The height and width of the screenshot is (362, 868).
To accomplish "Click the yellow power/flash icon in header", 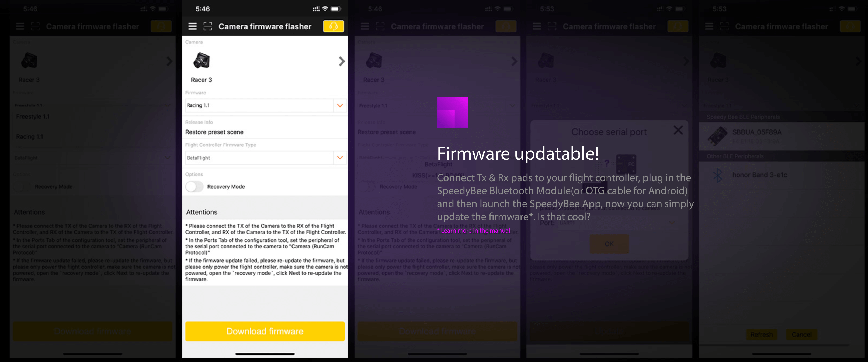I will coord(334,26).
